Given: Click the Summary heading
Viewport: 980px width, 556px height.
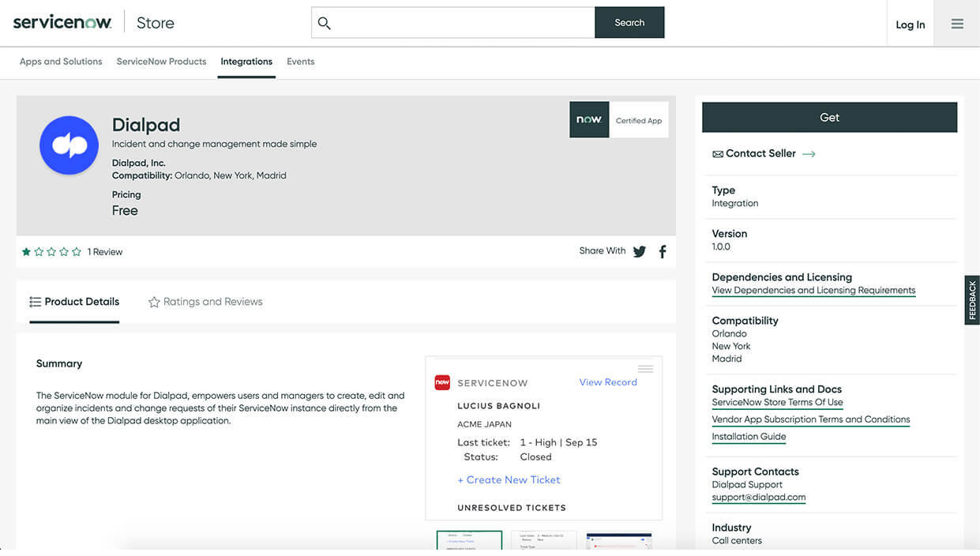Looking at the screenshot, I should click(x=59, y=364).
